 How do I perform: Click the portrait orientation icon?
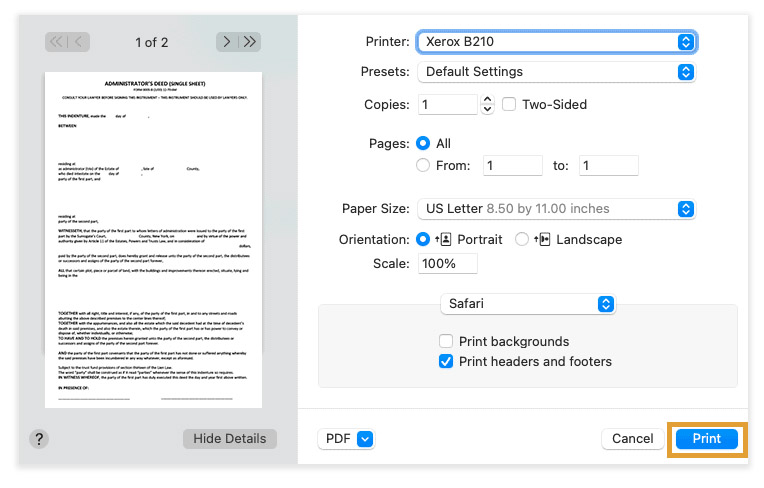[x=443, y=239]
